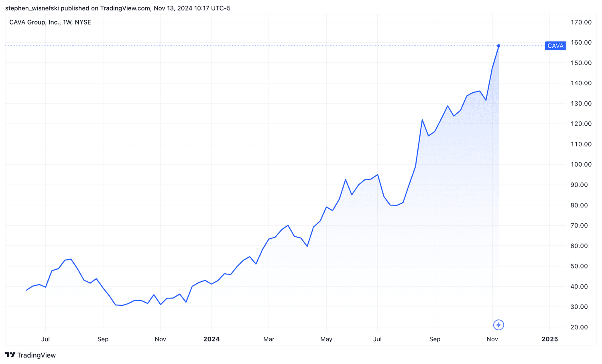Click the first Nov time axis label

click(x=160, y=339)
